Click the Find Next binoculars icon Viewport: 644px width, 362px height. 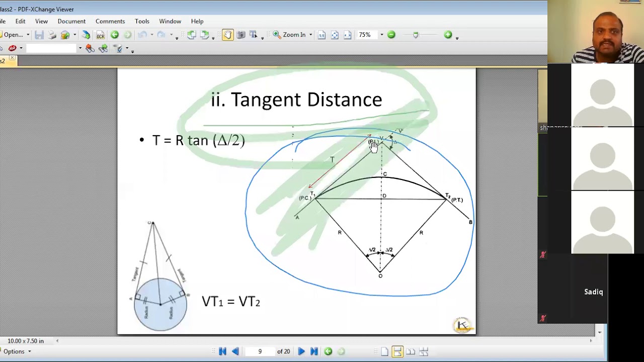pos(103,48)
